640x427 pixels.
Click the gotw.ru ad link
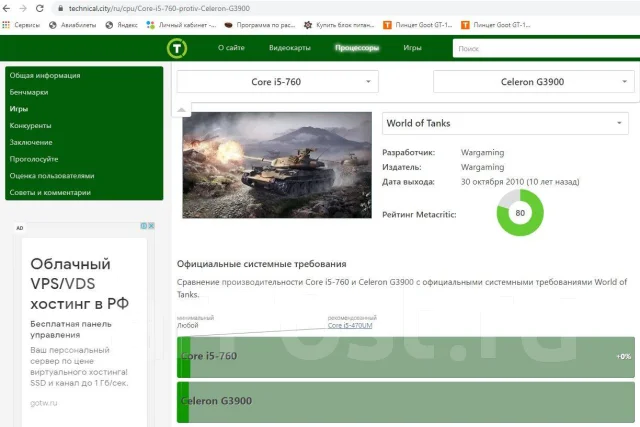pyautogui.click(x=44, y=403)
